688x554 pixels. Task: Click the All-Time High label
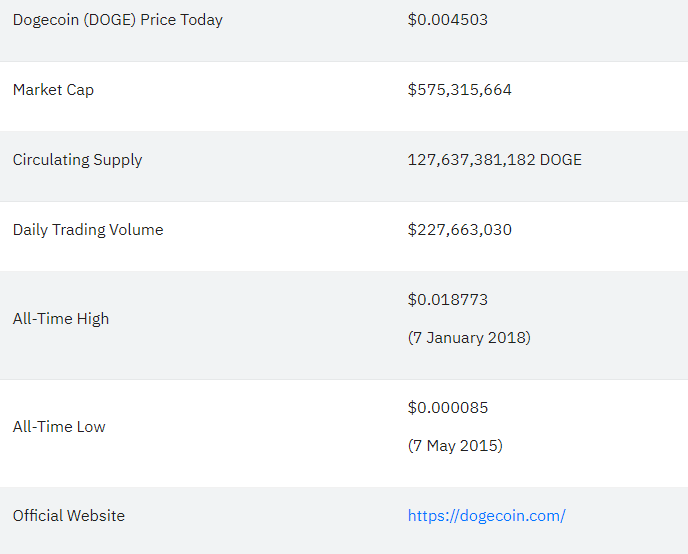(x=61, y=319)
